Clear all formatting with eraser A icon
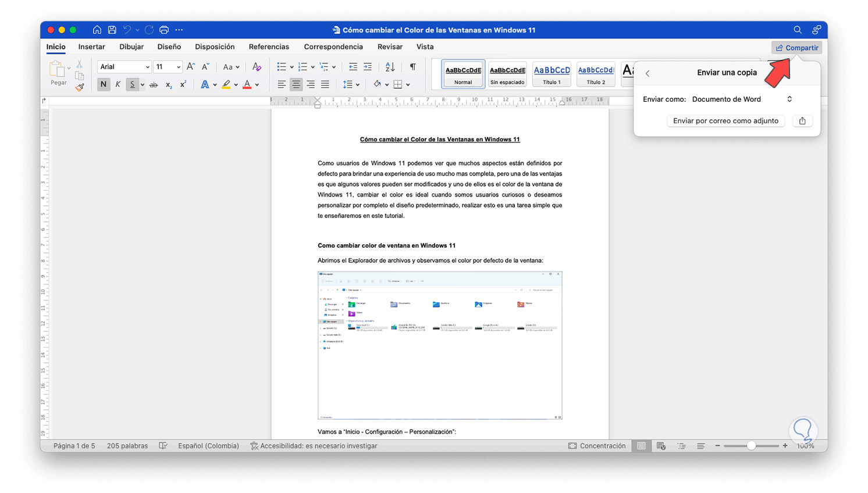The width and height of the screenshot is (868, 493). coord(257,67)
